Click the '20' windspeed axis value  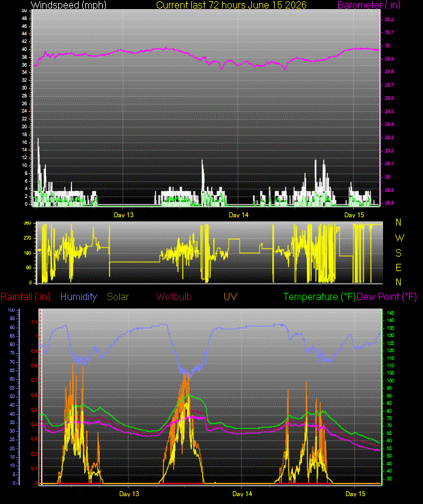(24, 126)
